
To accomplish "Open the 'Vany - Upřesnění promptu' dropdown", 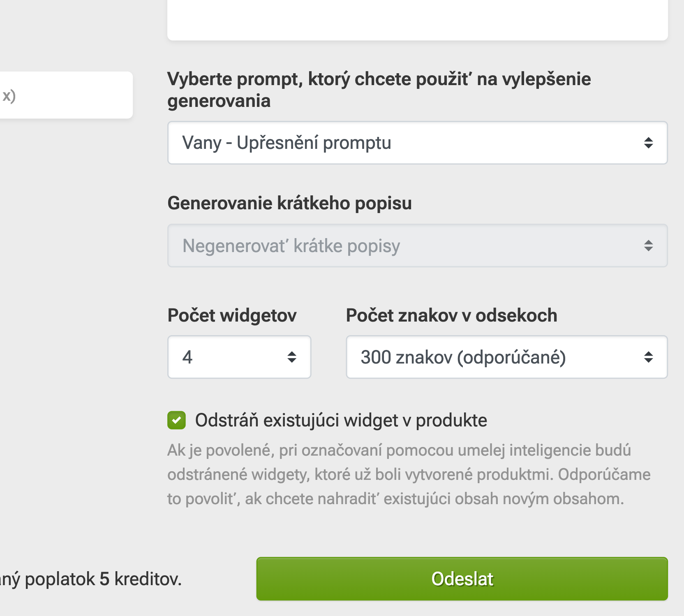I will [x=418, y=143].
